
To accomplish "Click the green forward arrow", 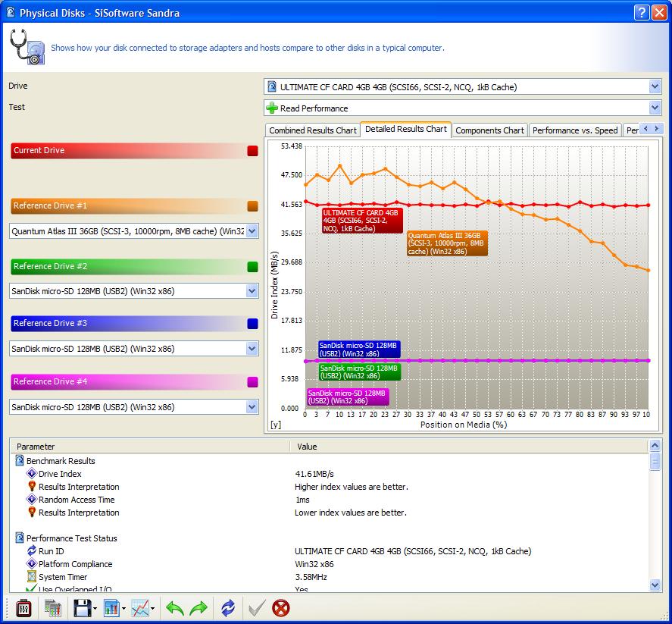I will (x=198, y=608).
